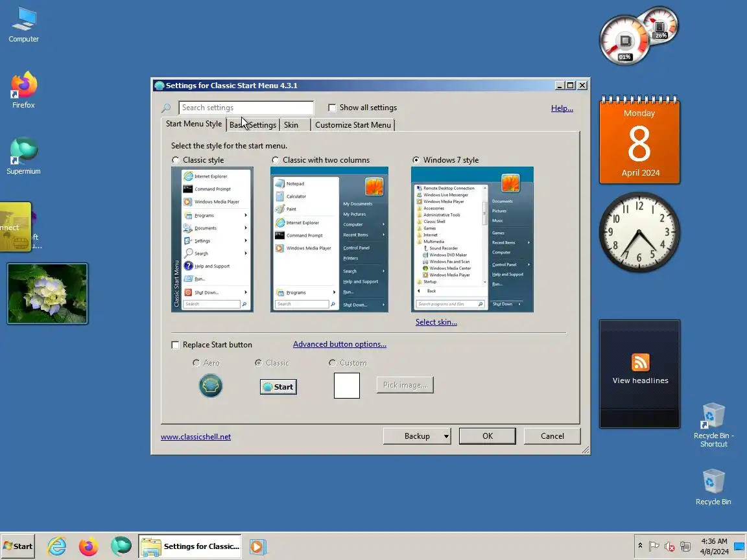Click the OK button
This screenshot has height=560, width=747.
click(488, 436)
